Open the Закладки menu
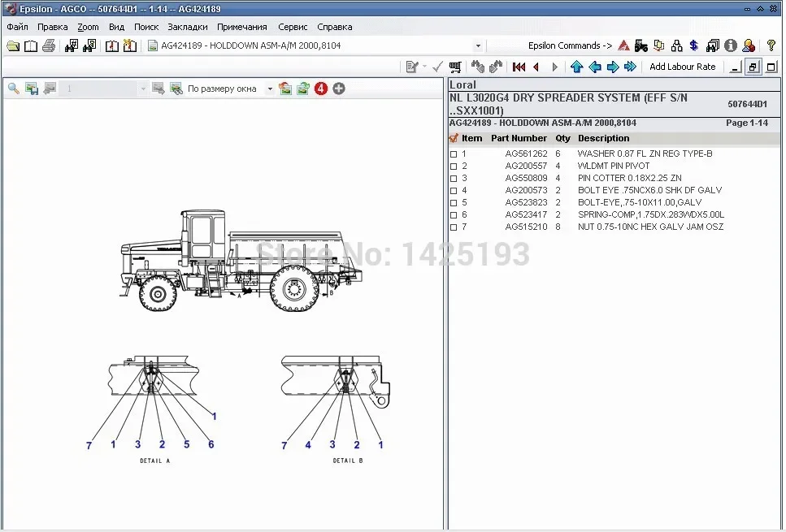This screenshot has height=532, width=786. (x=187, y=27)
